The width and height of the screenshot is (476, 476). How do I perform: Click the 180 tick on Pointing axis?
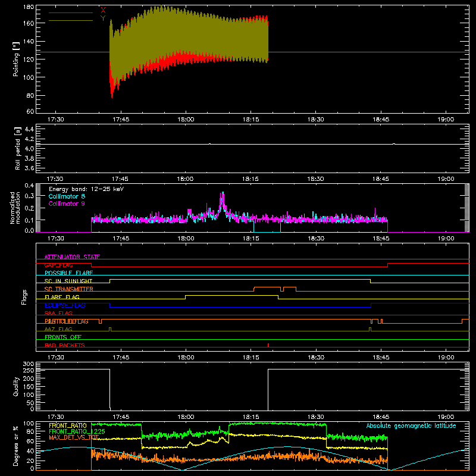click(29, 7)
